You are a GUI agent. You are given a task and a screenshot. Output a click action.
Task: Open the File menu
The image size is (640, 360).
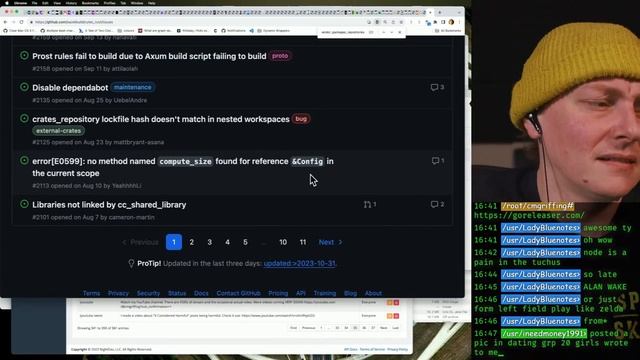click(x=34, y=3)
